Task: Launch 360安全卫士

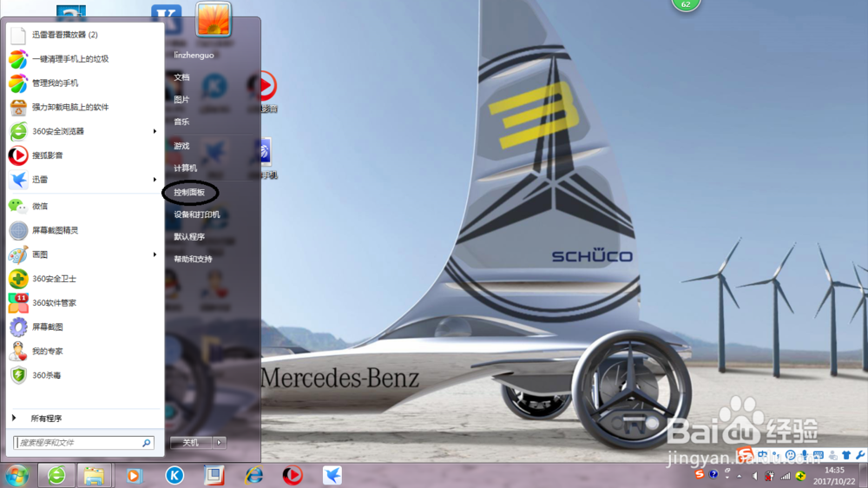Action: pyautogui.click(x=83, y=279)
